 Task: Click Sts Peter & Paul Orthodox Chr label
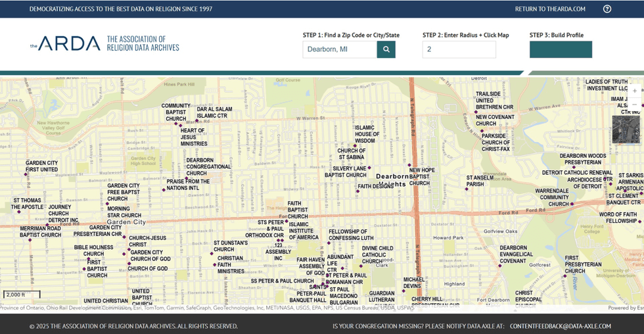pyautogui.click(x=264, y=229)
